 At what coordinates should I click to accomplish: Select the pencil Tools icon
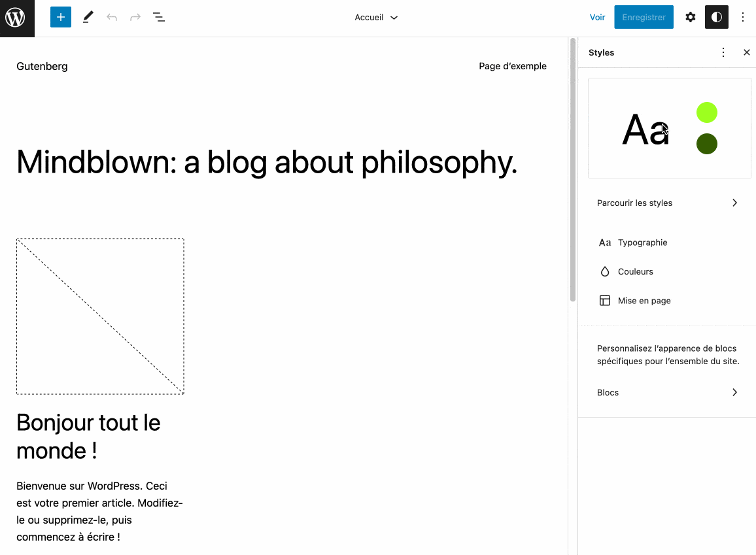(x=88, y=18)
